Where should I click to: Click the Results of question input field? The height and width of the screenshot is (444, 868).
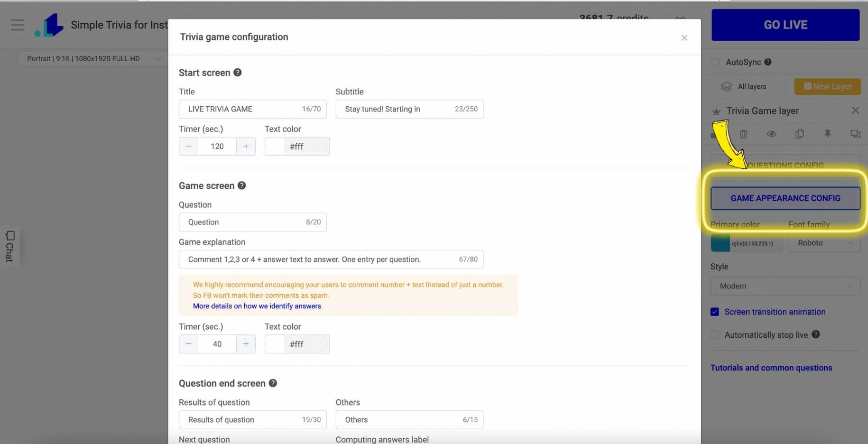[x=253, y=420]
